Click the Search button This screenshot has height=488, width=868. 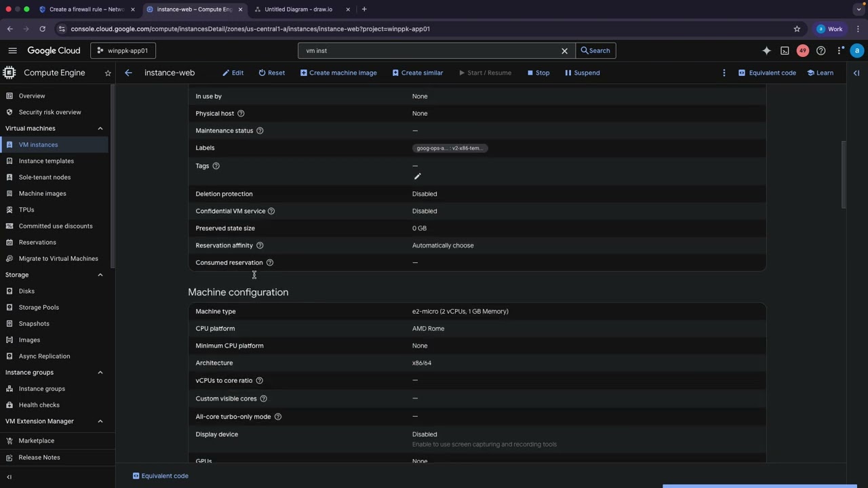click(595, 51)
